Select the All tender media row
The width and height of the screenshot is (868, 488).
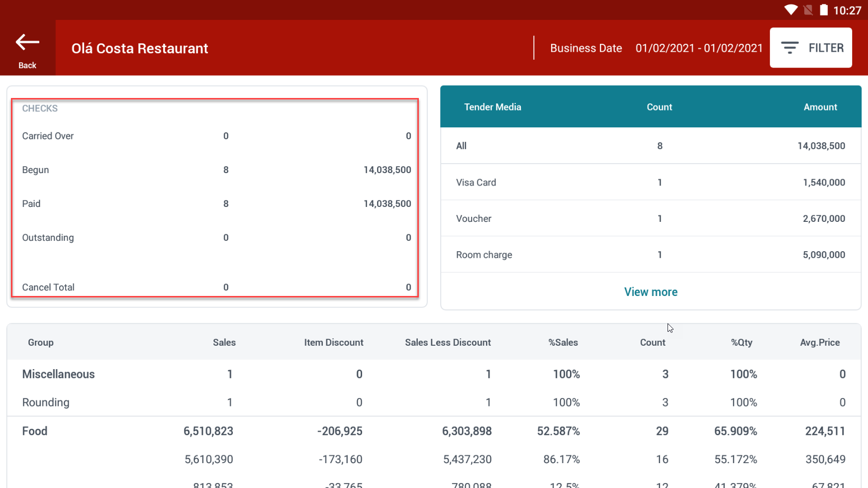(650, 146)
